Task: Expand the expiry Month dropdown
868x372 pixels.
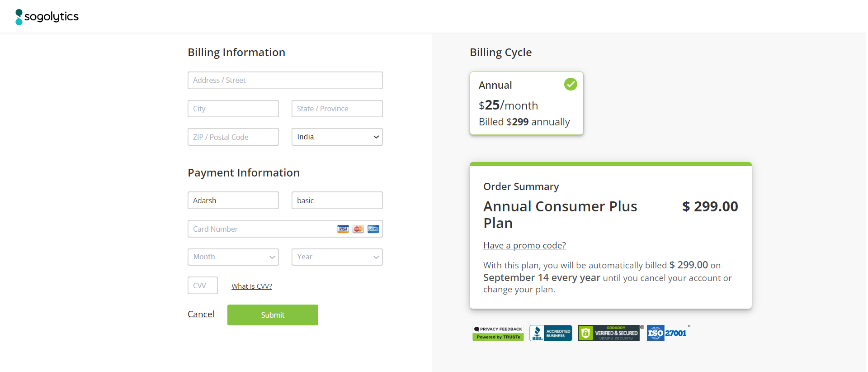Action: pyautogui.click(x=233, y=257)
